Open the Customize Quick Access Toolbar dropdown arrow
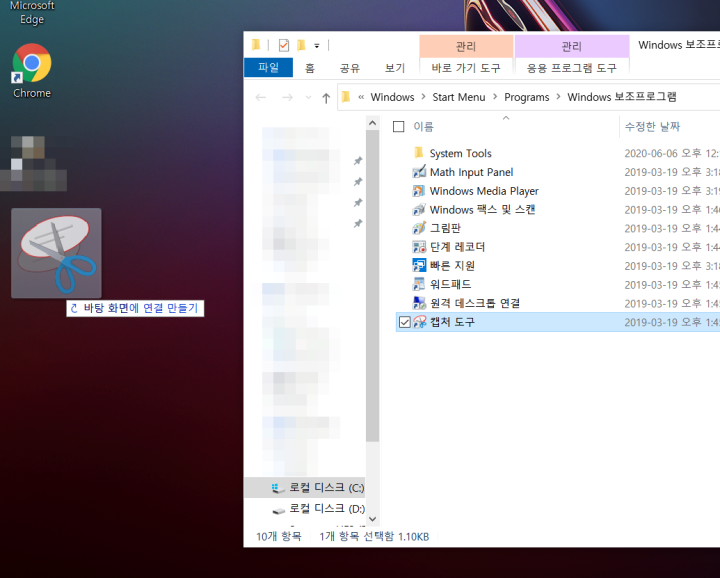The image size is (720, 578). click(317, 46)
